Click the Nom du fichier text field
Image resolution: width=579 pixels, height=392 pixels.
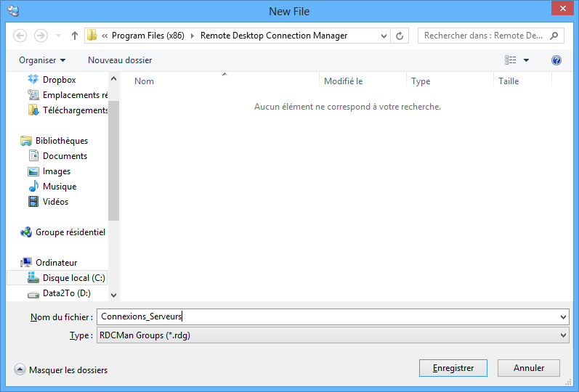pyautogui.click(x=328, y=317)
